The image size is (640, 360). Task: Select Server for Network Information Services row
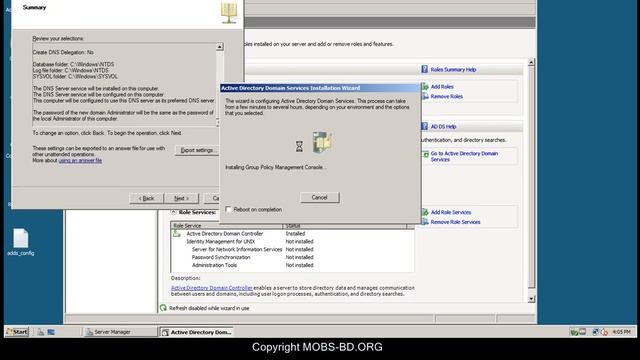(292, 249)
